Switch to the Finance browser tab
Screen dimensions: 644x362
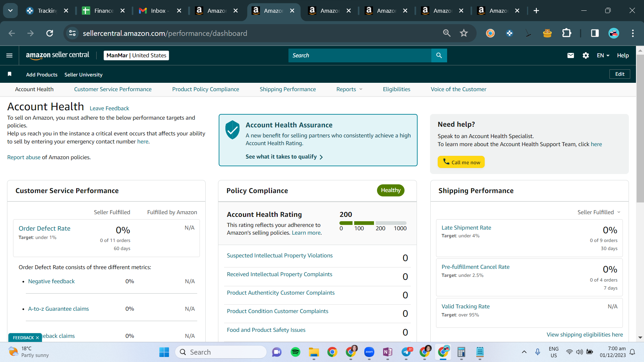[x=104, y=11]
